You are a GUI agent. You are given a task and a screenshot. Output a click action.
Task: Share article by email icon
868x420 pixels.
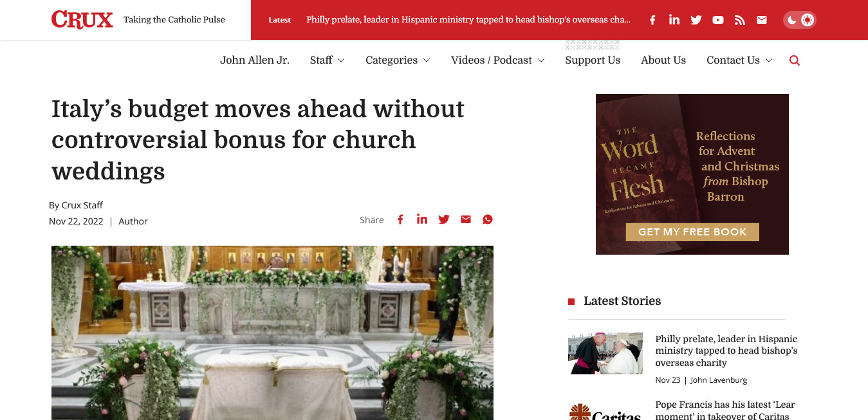[x=466, y=219]
